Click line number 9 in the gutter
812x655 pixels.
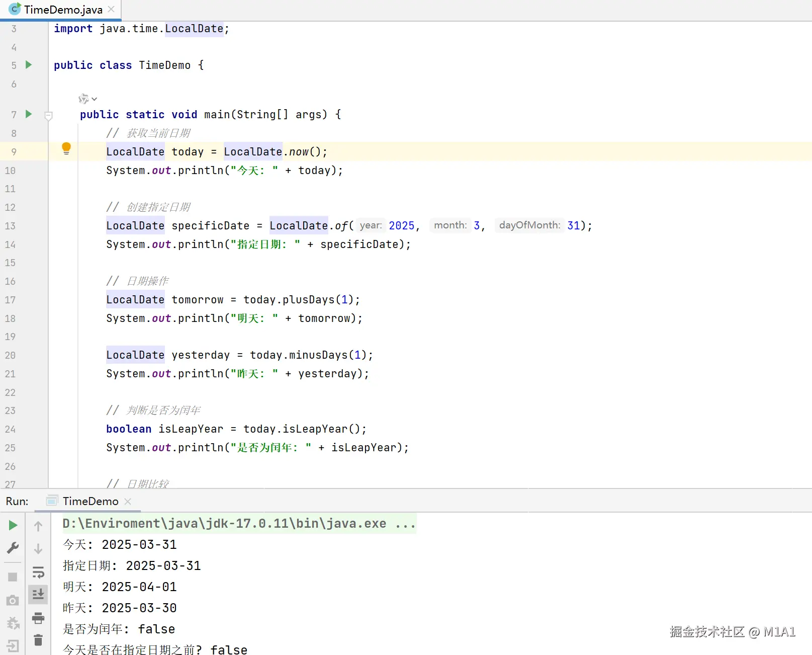tap(14, 152)
